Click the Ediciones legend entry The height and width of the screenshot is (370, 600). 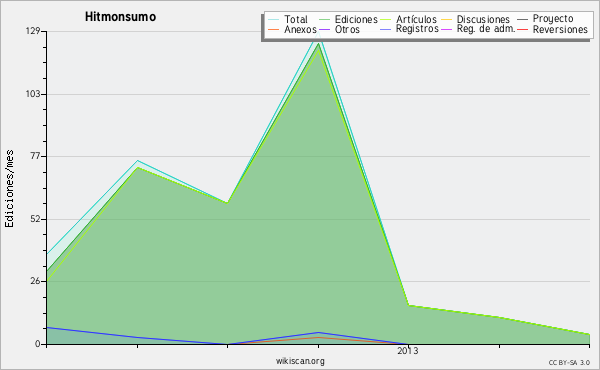click(x=356, y=19)
